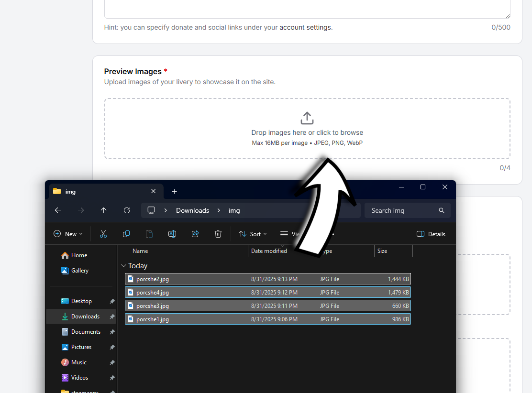This screenshot has width=532, height=393.
Task: Expand the chevron between Downloads and img
Action: pyautogui.click(x=219, y=210)
